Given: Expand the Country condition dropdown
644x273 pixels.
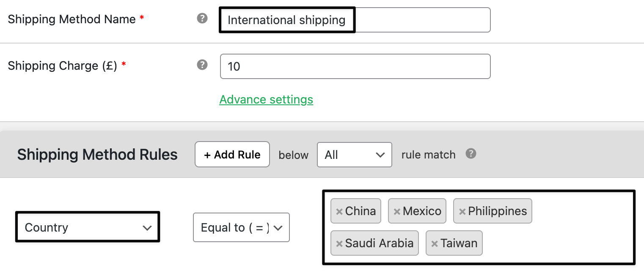Looking at the screenshot, I should click(x=88, y=227).
